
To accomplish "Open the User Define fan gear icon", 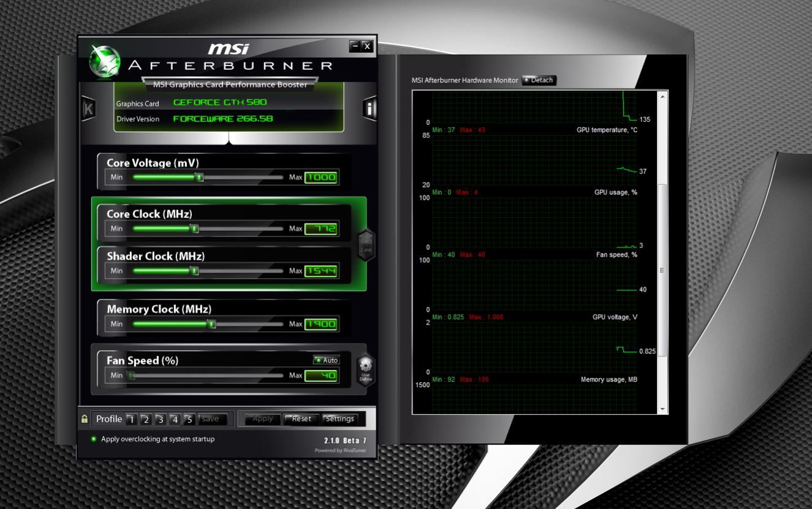I will (365, 370).
